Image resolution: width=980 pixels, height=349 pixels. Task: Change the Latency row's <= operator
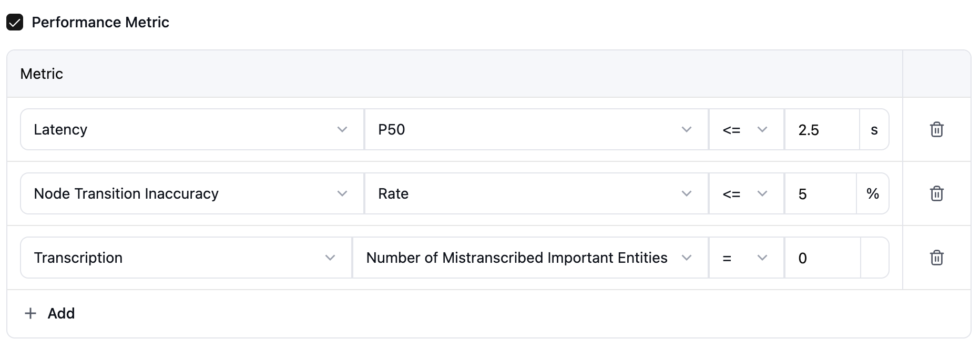(746, 129)
